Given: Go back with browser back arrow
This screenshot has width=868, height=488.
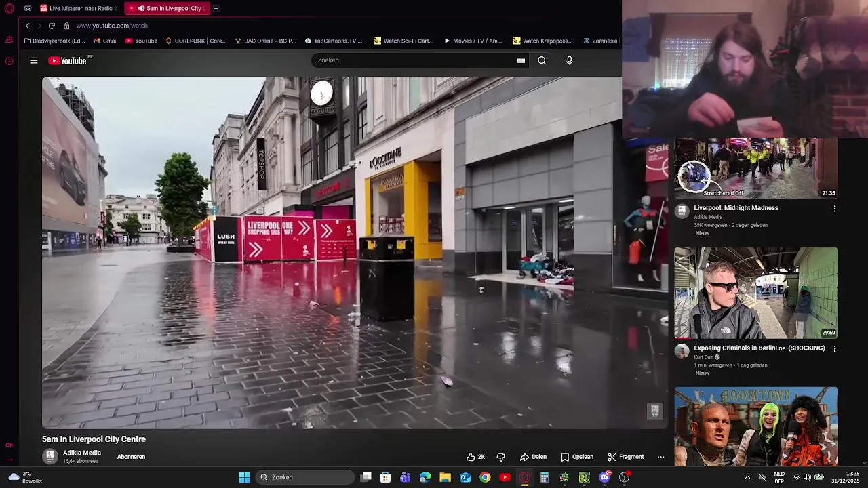Looking at the screenshot, I should tap(27, 26).
